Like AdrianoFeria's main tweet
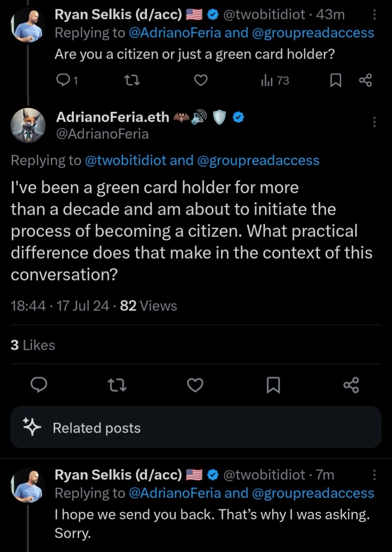Screen dimensions: 392x552 pos(196,386)
